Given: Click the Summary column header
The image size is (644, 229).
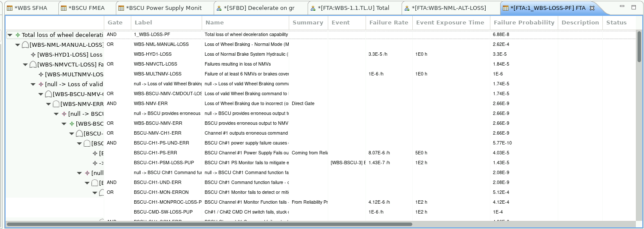Looking at the screenshot, I should (x=308, y=23).
